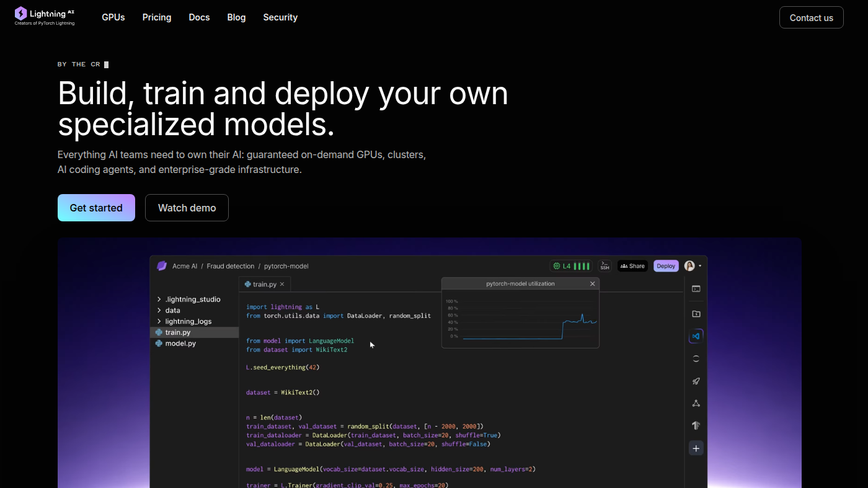Click the 'dataset = WikiText2()' code line
The image size is (868, 488).
pos(283,392)
